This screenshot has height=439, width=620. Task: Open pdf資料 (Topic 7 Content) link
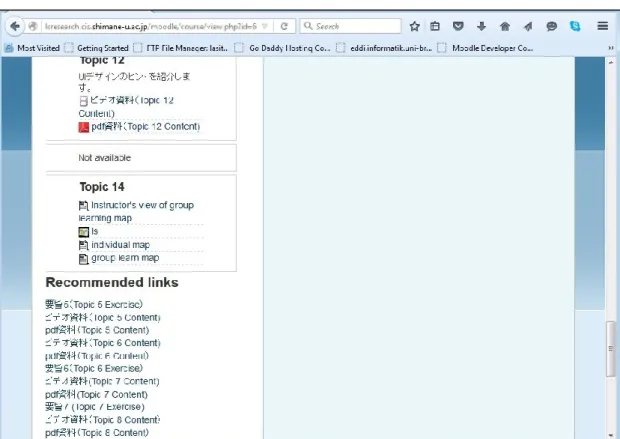96,394
